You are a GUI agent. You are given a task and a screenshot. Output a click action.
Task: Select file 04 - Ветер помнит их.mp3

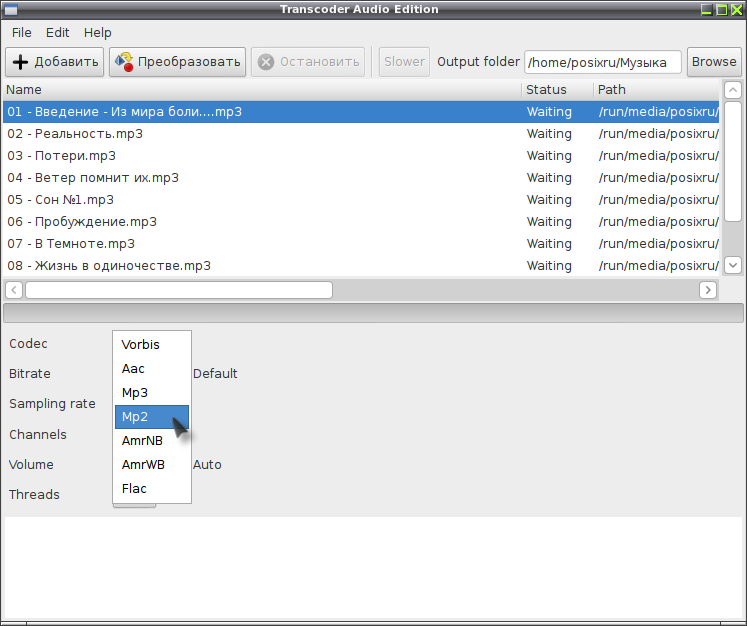coord(361,178)
